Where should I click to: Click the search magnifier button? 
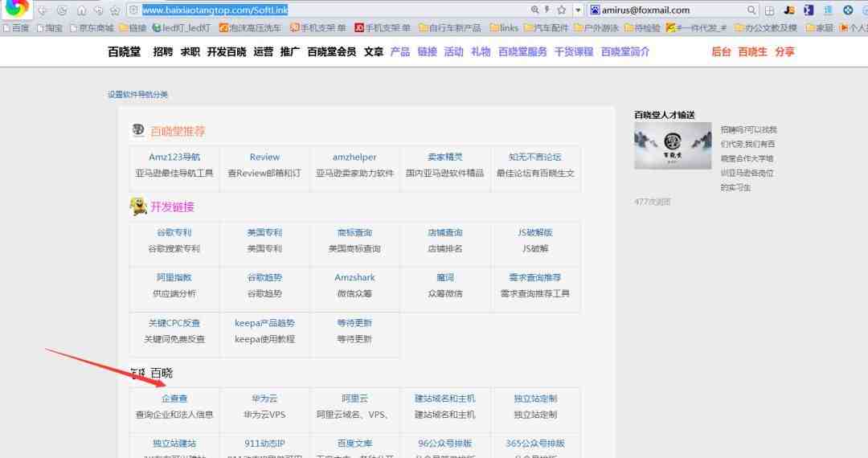click(x=751, y=10)
